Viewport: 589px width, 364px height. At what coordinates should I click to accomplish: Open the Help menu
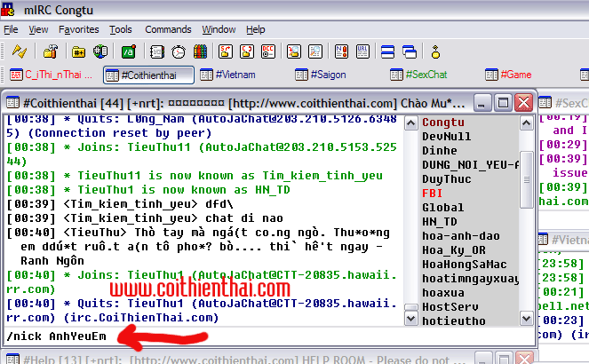pos(256,29)
